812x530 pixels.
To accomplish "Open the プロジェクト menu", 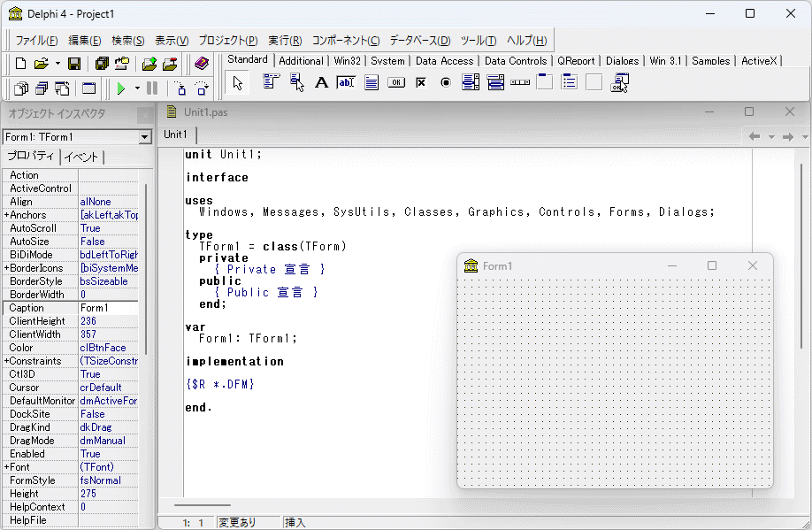I will point(228,41).
